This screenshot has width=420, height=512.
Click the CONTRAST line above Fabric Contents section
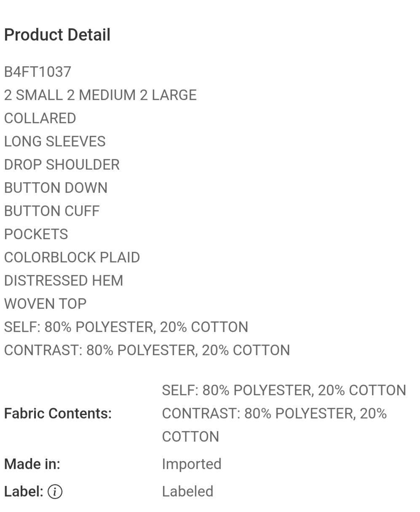pos(147,350)
